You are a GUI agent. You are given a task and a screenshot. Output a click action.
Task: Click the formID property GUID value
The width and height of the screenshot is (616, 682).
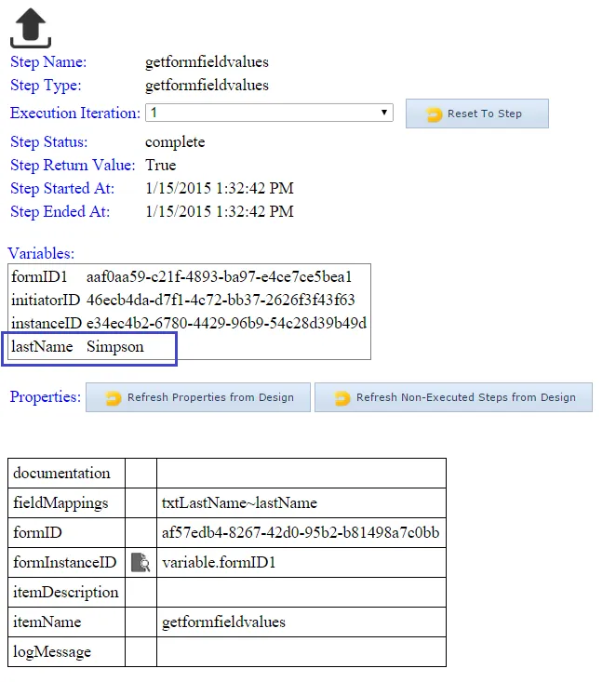[301, 532]
